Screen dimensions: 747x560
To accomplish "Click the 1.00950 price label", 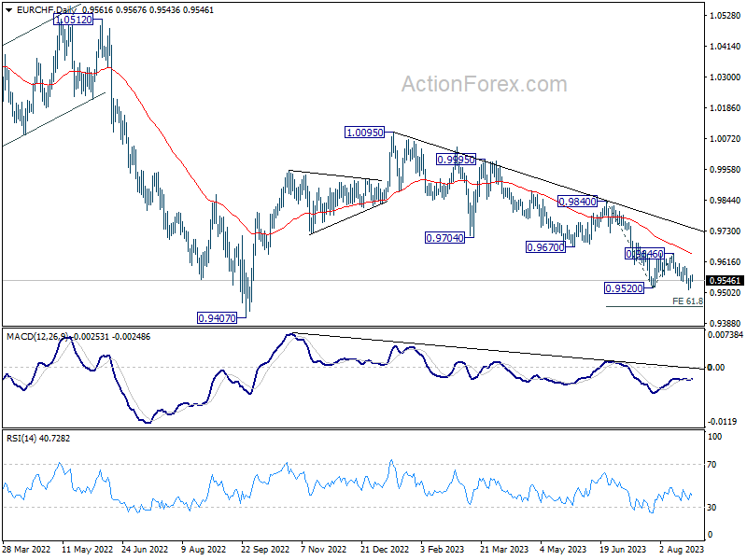I will click(364, 133).
